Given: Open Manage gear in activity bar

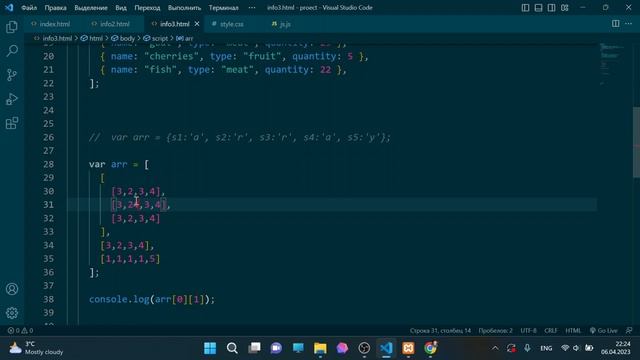Looking at the screenshot, I should (x=12, y=313).
